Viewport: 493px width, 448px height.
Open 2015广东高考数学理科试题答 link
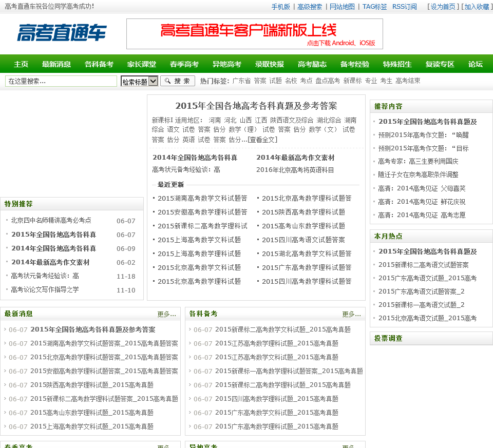pos(307,267)
